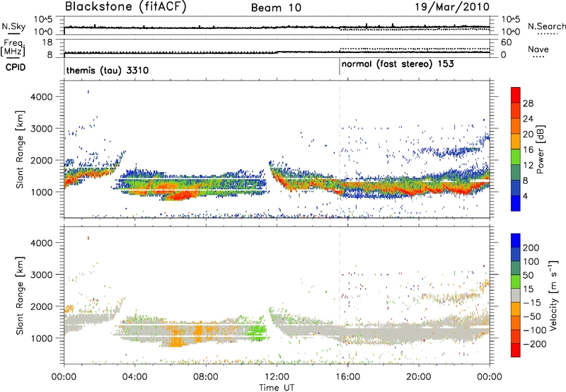The width and height of the screenshot is (566, 392).
Task: Click the red bottom segment of Velocity colorbar
Action: (516, 350)
